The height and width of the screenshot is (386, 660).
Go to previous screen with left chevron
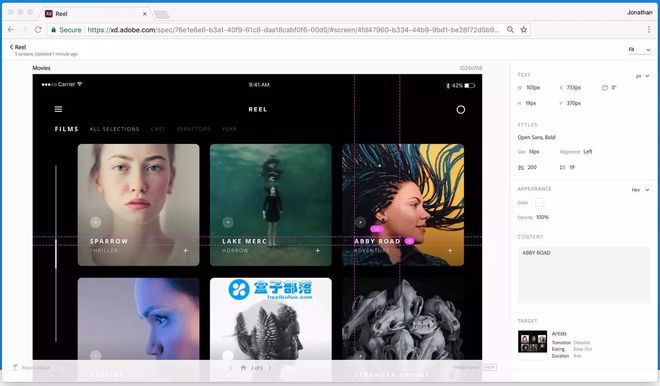230,367
